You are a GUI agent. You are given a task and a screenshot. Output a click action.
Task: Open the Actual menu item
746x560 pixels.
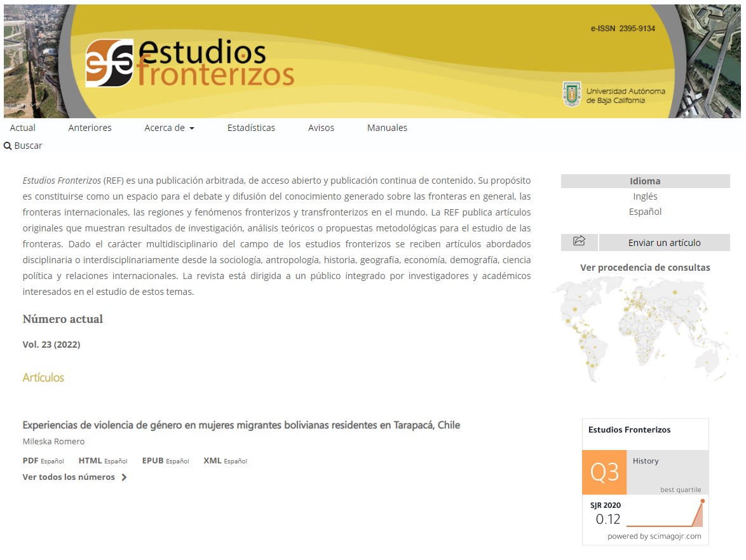point(23,128)
